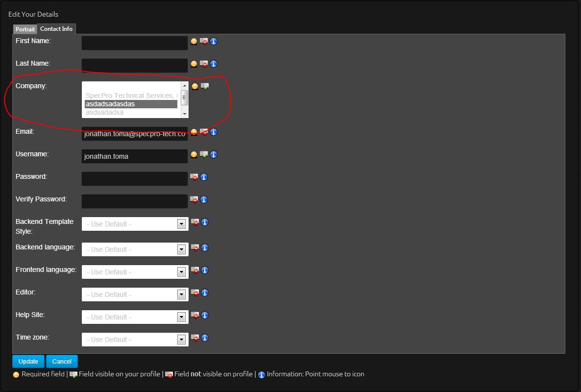Click the blue info icon beside First Name
This screenshot has width=581, height=392.
tap(214, 41)
